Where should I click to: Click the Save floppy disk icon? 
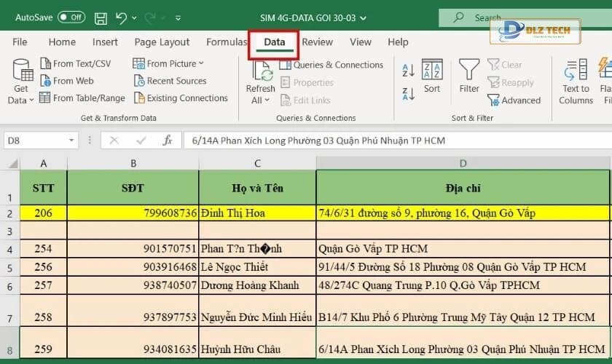(101, 17)
